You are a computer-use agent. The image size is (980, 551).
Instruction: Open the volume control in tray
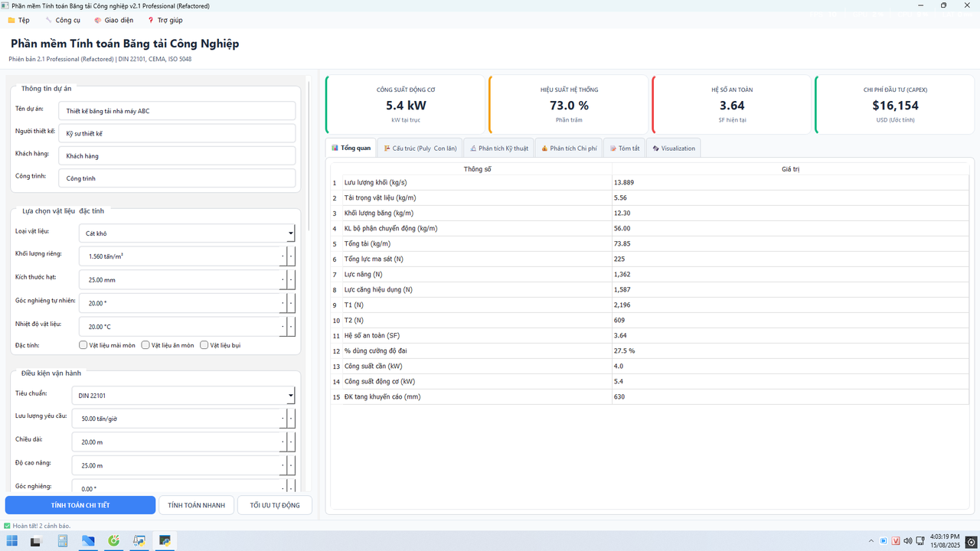click(908, 541)
